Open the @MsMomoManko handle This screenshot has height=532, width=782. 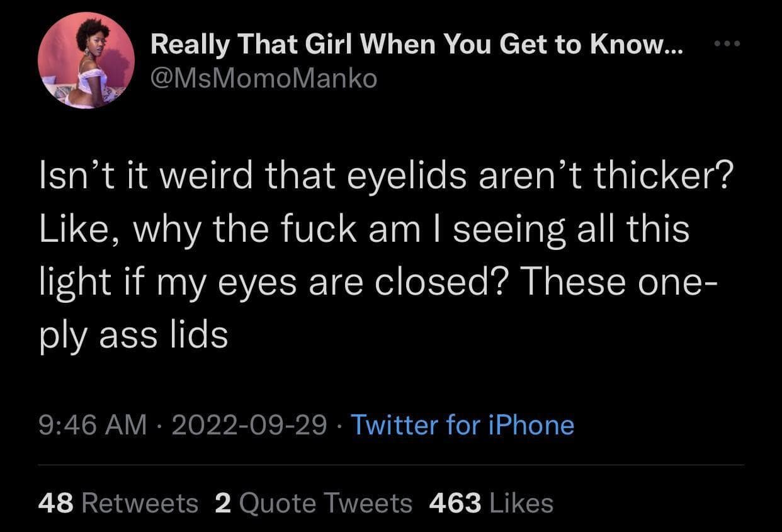tap(264, 79)
